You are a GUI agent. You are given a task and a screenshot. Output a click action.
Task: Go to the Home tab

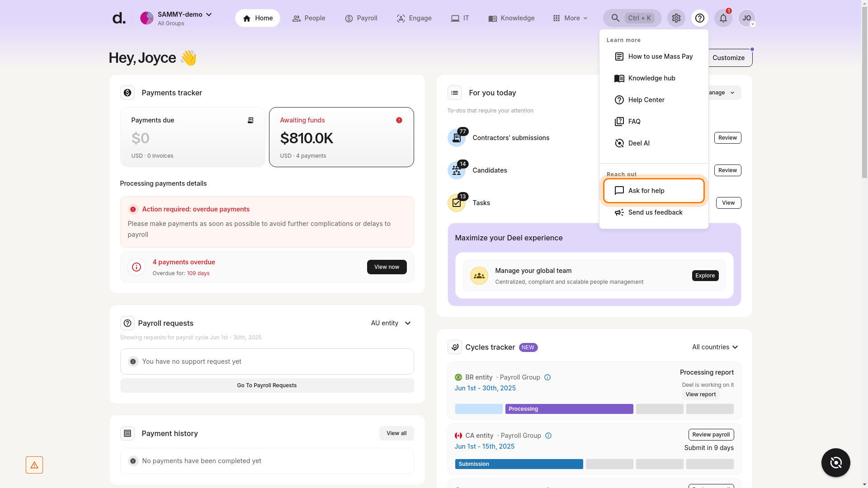[x=258, y=18]
